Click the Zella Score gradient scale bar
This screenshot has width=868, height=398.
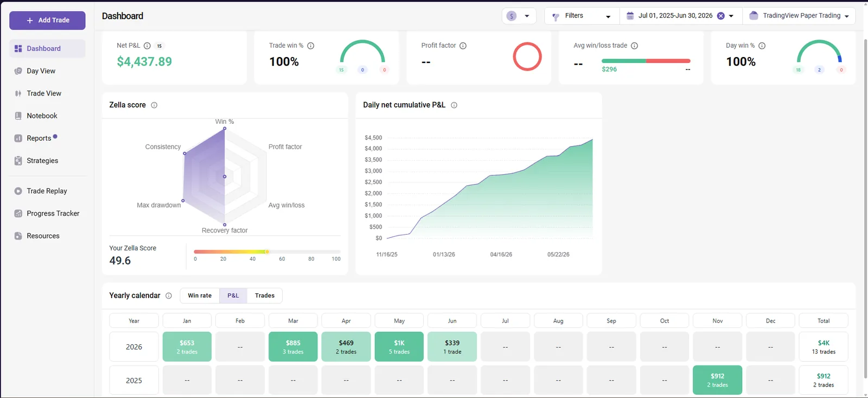pyautogui.click(x=267, y=252)
